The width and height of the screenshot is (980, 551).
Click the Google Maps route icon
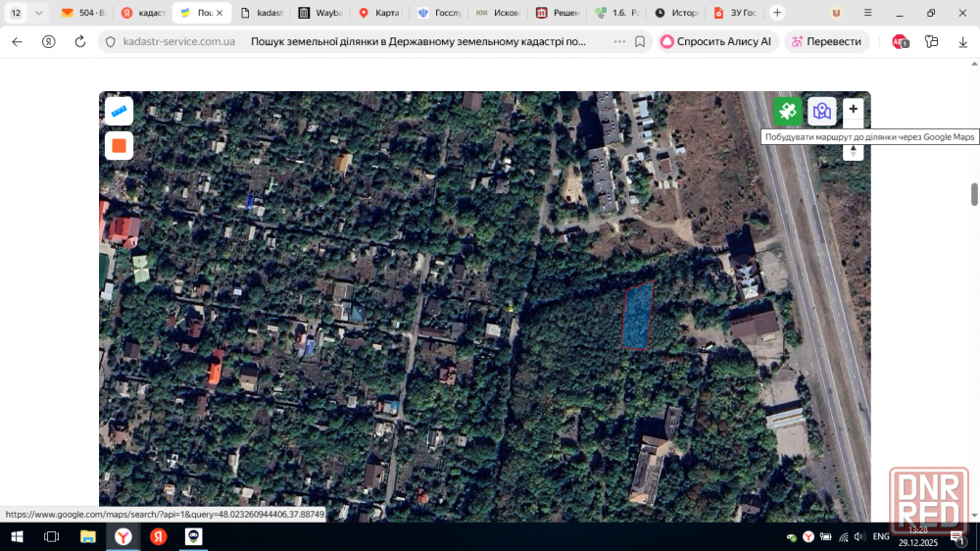(x=821, y=111)
